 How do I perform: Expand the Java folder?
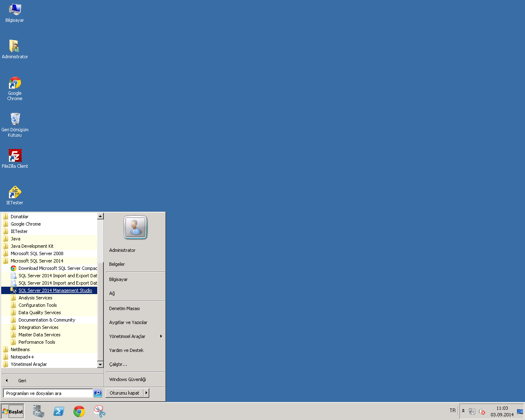click(x=49, y=239)
